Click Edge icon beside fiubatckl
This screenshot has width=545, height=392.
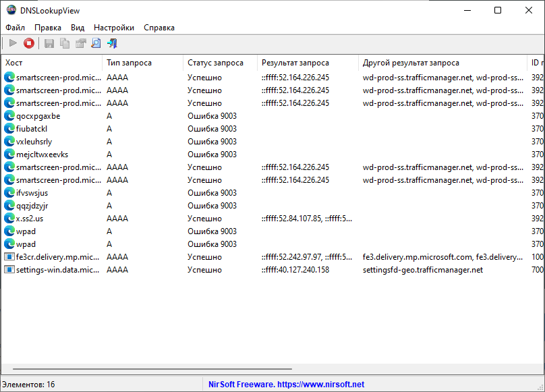[9, 129]
